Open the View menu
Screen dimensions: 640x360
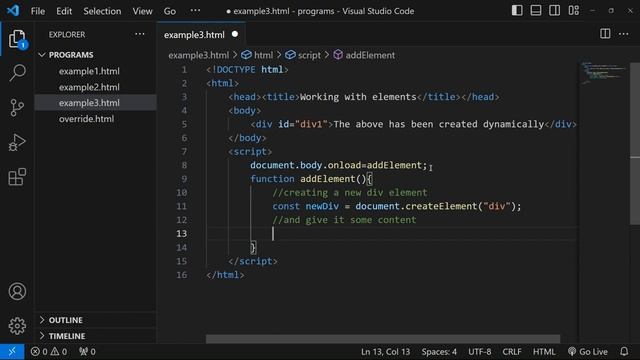coord(142,11)
